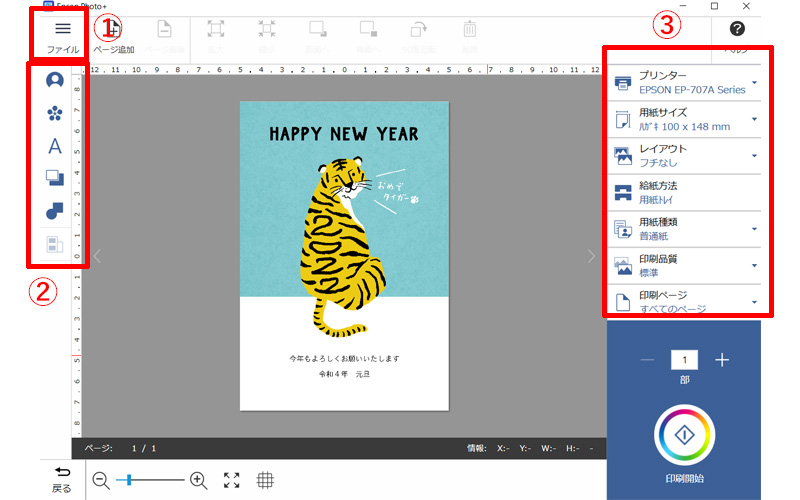Click the trash delete toolbar icon
The width and height of the screenshot is (800, 500).
pos(470,29)
